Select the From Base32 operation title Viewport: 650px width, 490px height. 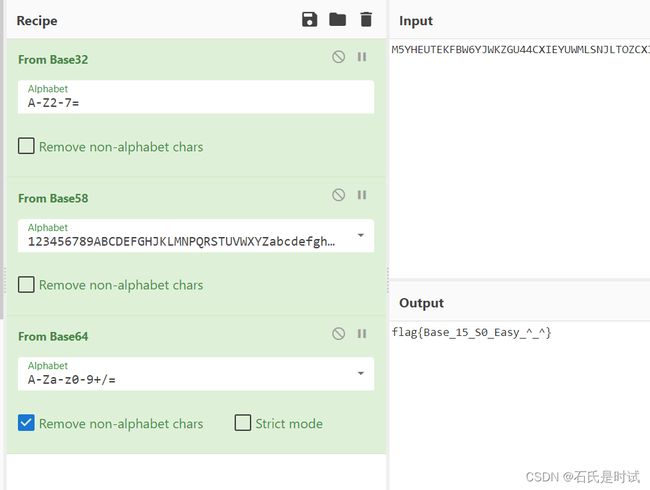pos(53,60)
